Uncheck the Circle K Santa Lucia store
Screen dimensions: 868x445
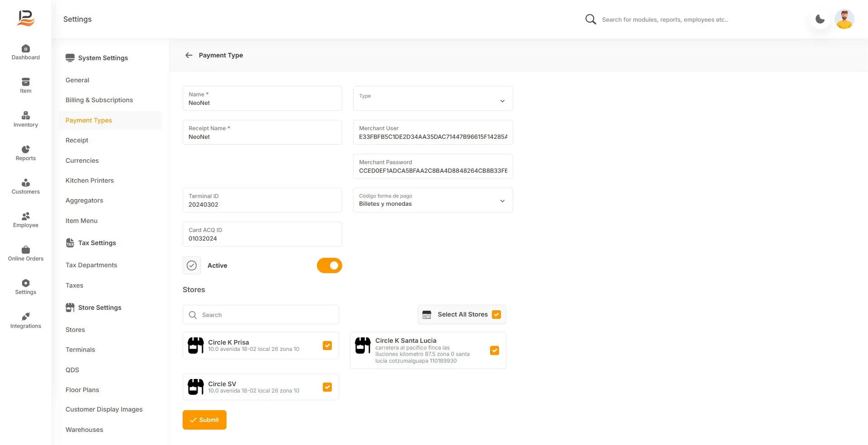tap(495, 350)
